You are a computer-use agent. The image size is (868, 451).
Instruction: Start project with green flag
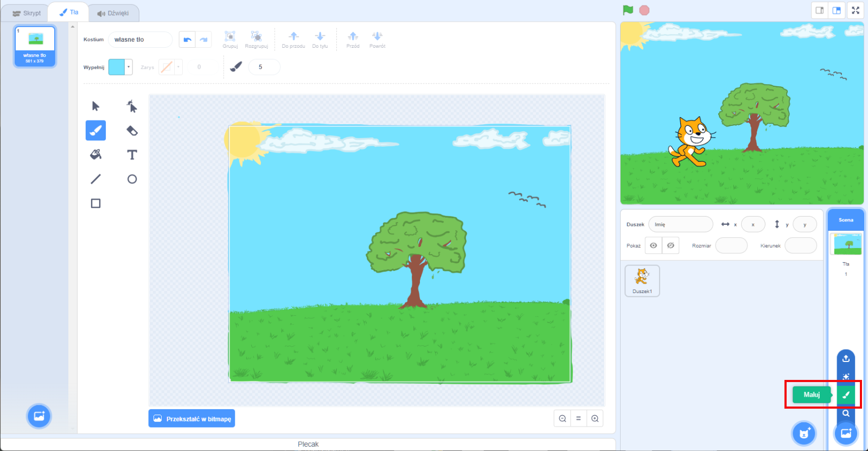(x=628, y=10)
